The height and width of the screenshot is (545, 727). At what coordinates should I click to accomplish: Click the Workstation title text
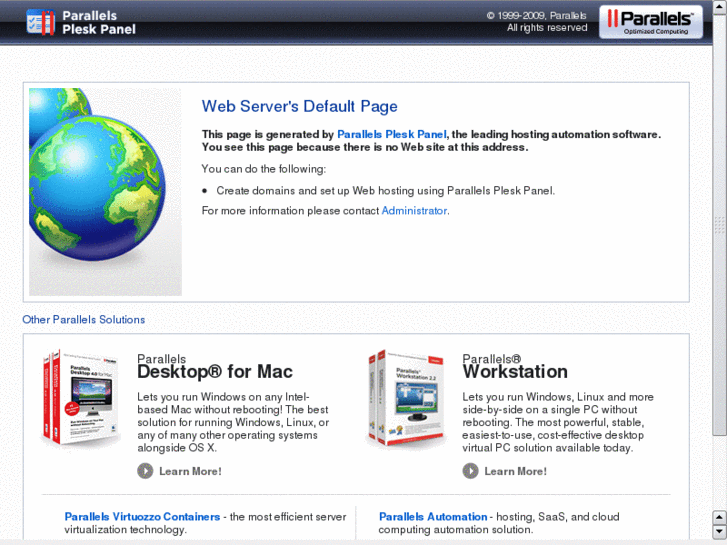click(515, 372)
